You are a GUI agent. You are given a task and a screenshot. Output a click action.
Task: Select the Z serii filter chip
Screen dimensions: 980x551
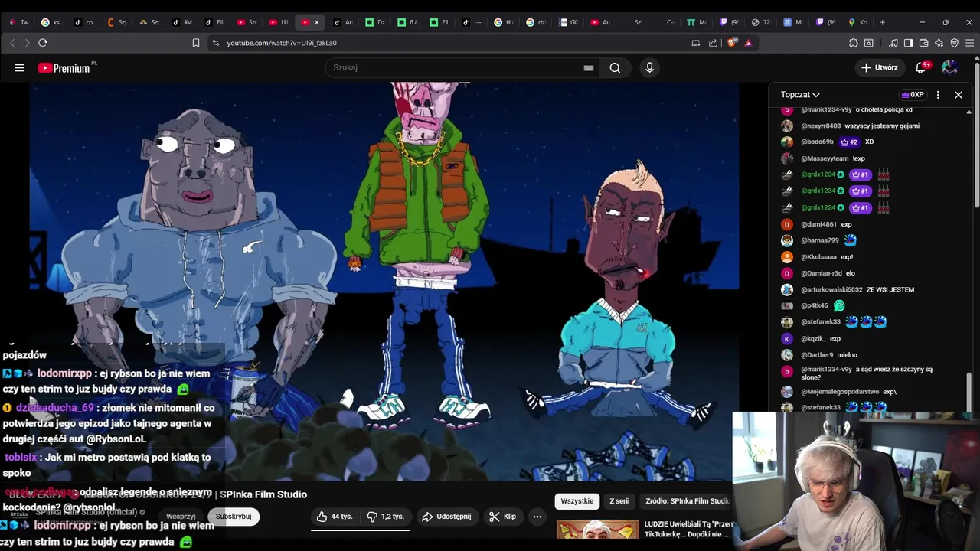[619, 501]
